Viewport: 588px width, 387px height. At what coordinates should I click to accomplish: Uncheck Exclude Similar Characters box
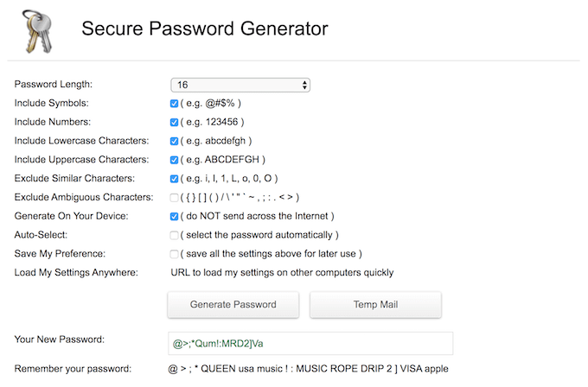(175, 179)
